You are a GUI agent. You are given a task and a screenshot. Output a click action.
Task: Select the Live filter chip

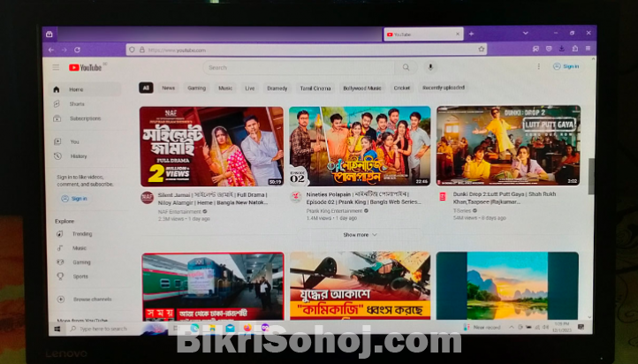click(x=250, y=88)
